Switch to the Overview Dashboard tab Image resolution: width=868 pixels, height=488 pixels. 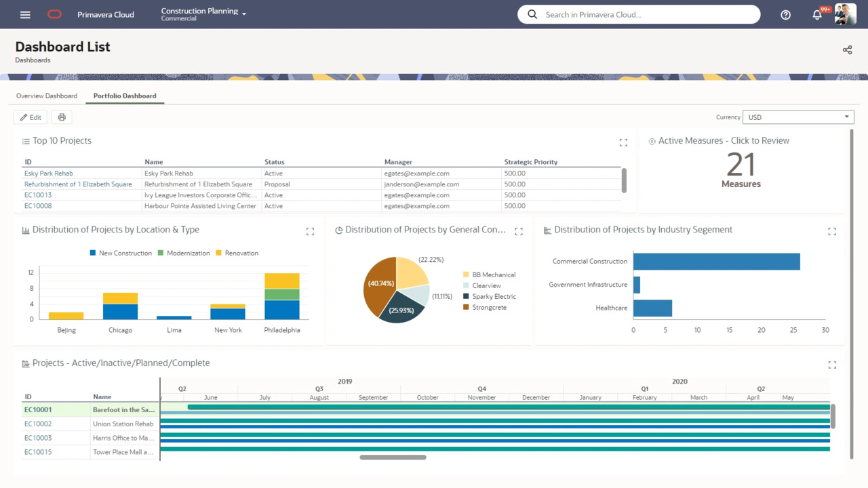[47, 96]
